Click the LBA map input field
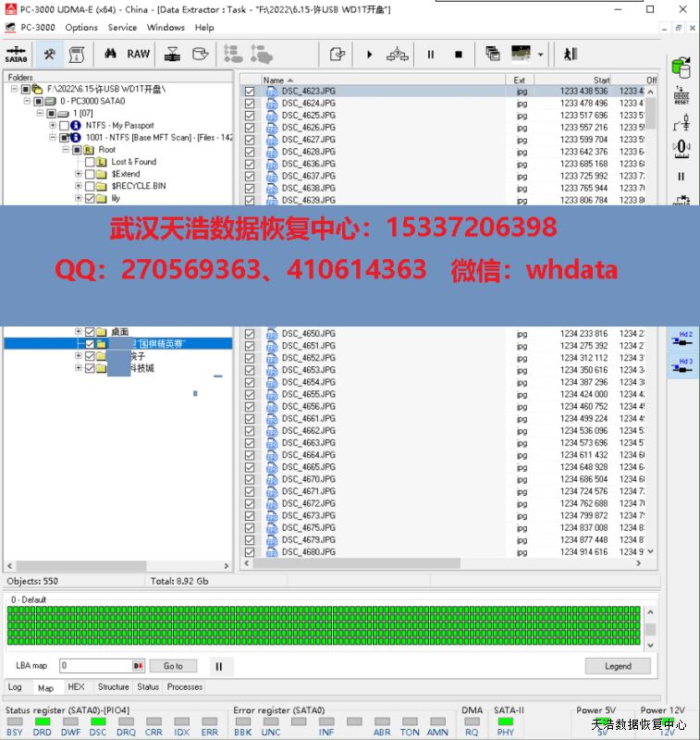This screenshot has height=740, width=700. point(95,666)
